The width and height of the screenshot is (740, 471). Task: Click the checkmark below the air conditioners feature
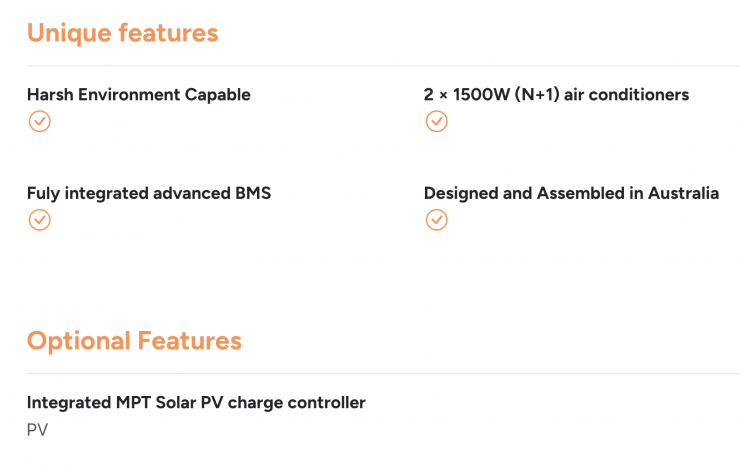point(436,121)
